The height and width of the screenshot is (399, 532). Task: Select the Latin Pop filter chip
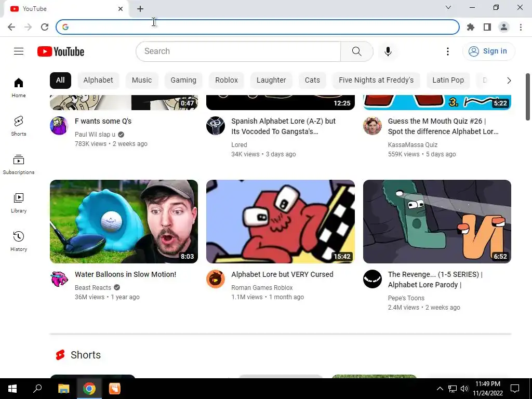(448, 81)
